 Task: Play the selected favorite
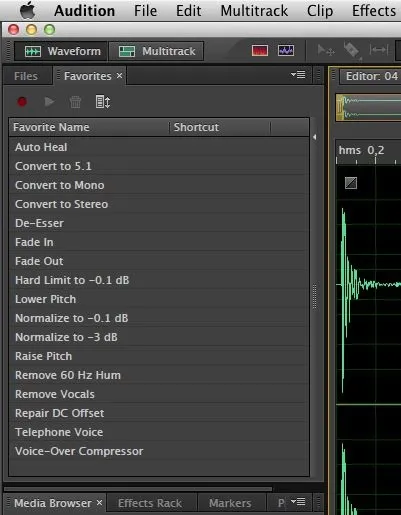(49, 102)
